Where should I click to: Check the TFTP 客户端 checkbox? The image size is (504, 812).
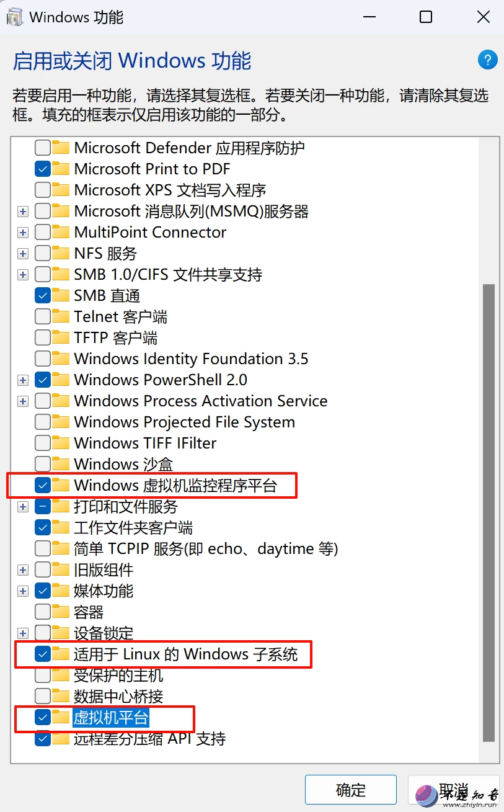[43, 337]
